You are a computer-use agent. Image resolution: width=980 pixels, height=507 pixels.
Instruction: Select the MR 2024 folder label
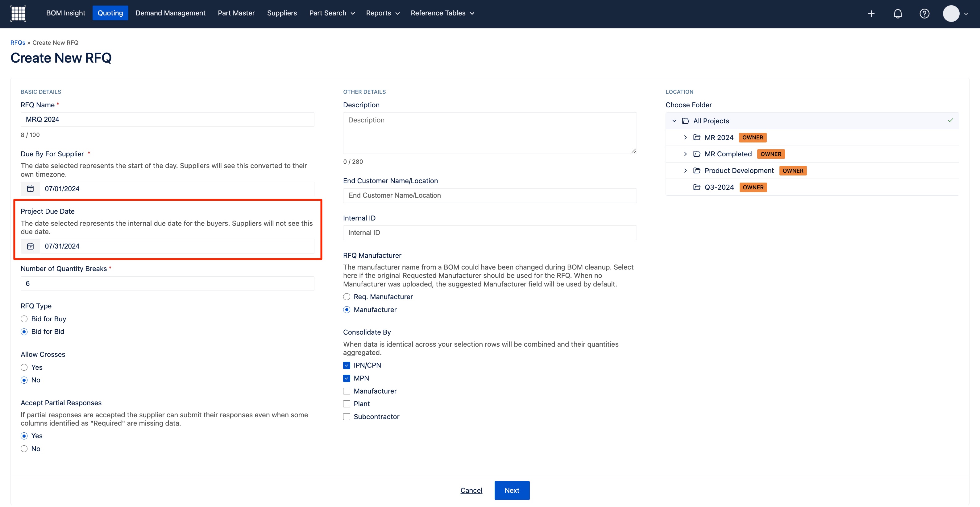click(x=719, y=137)
